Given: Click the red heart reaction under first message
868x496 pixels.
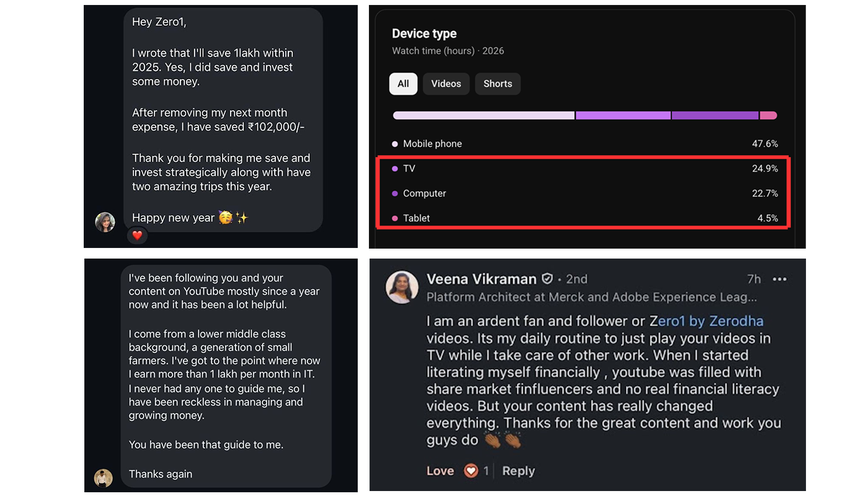Looking at the screenshot, I should coord(138,236).
